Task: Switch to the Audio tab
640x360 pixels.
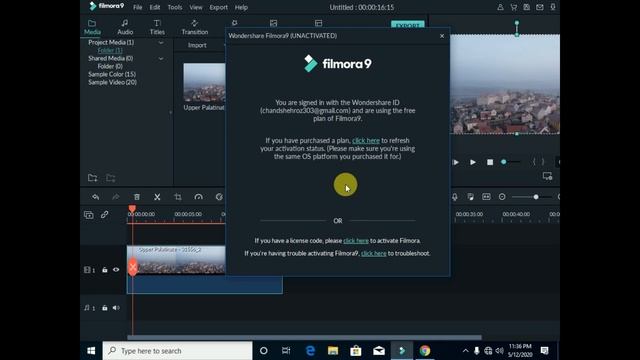Action: [125, 27]
